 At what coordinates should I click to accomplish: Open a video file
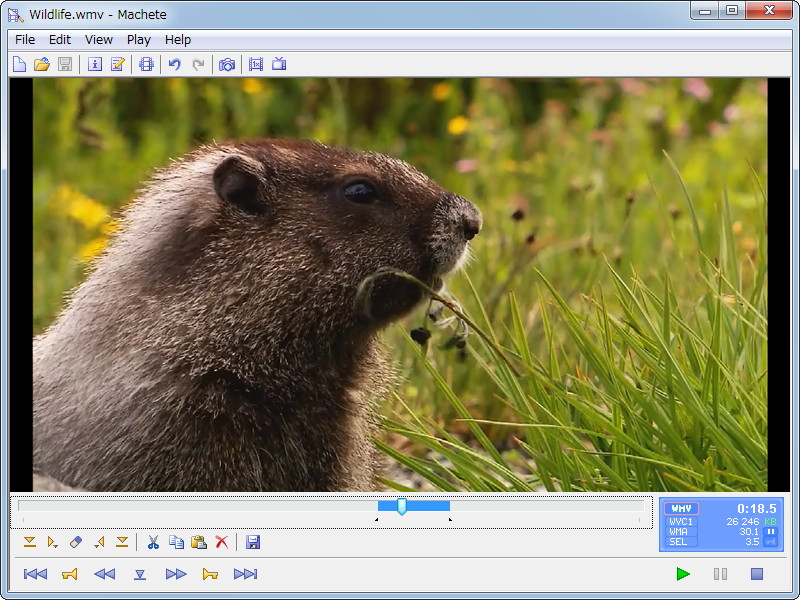coord(40,63)
